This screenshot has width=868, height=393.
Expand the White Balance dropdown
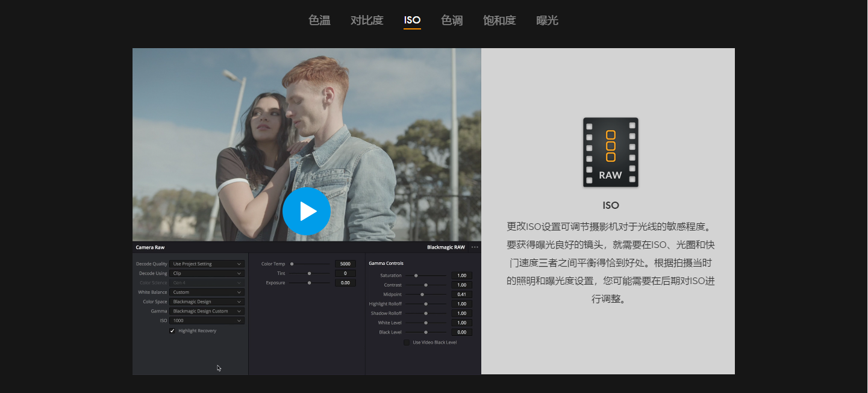tap(207, 292)
